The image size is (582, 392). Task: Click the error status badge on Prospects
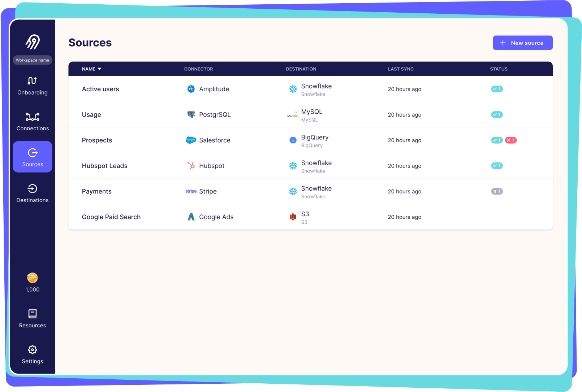(510, 140)
